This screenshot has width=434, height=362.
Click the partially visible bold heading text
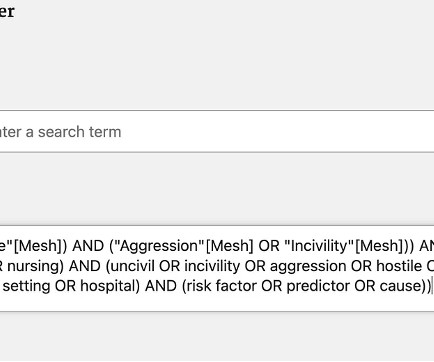pos(7,12)
